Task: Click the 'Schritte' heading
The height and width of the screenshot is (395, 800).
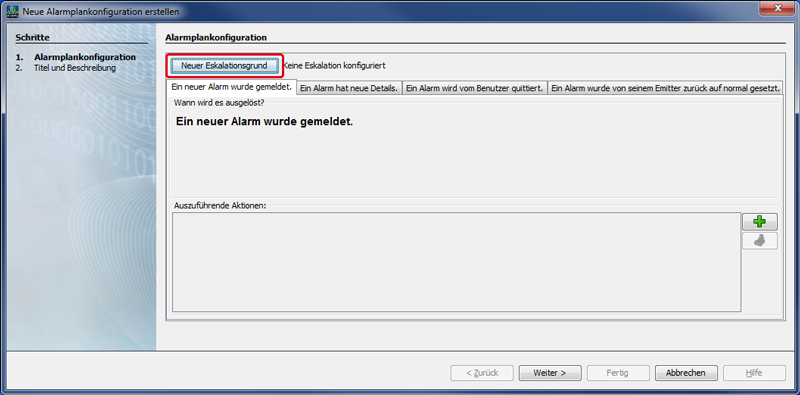Action: point(32,37)
